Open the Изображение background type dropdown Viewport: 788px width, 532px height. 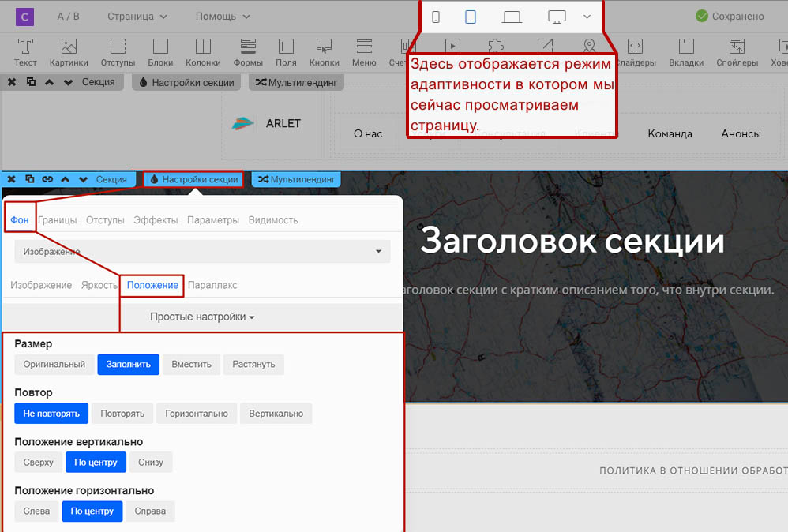click(202, 252)
